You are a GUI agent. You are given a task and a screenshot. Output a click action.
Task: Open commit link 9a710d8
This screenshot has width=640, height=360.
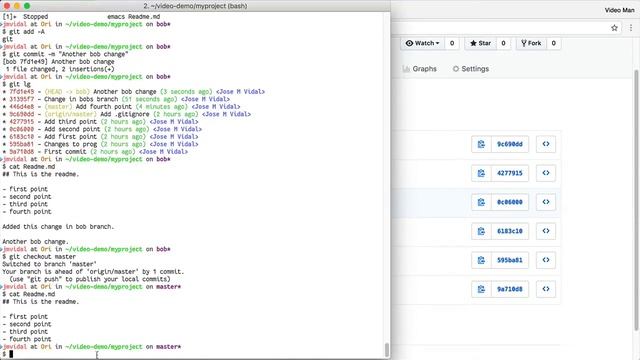point(510,289)
